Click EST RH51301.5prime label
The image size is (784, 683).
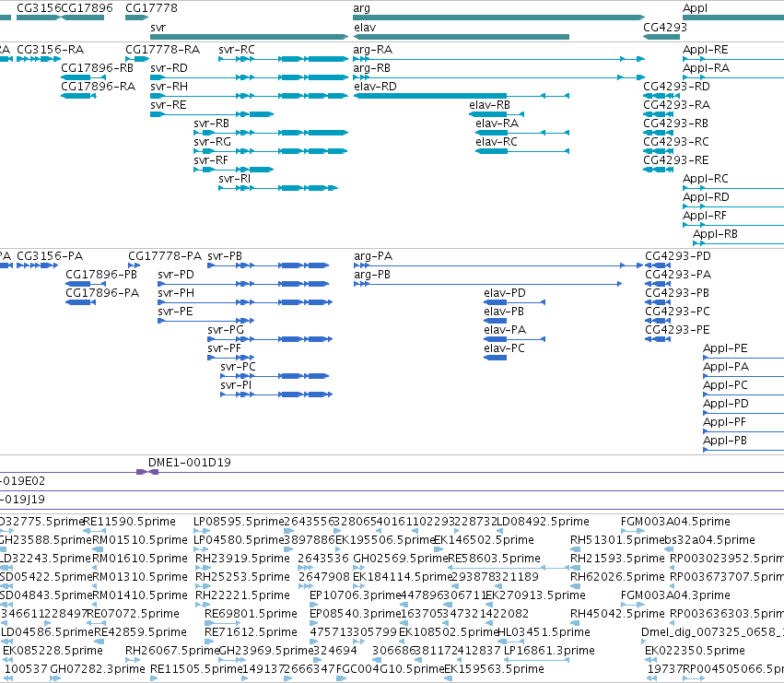616,540
